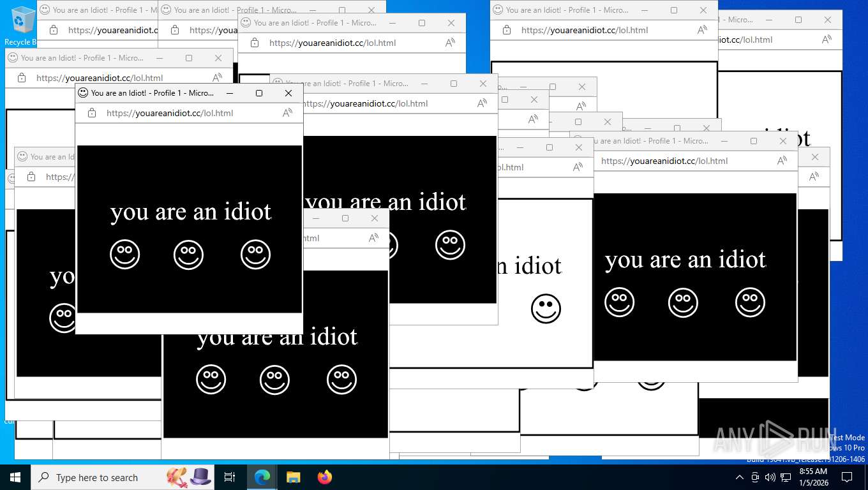The height and width of the screenshot is (490, 868).
Task: Click Read aloud in the top-right window with lock icon
Action: pos(703,30)
